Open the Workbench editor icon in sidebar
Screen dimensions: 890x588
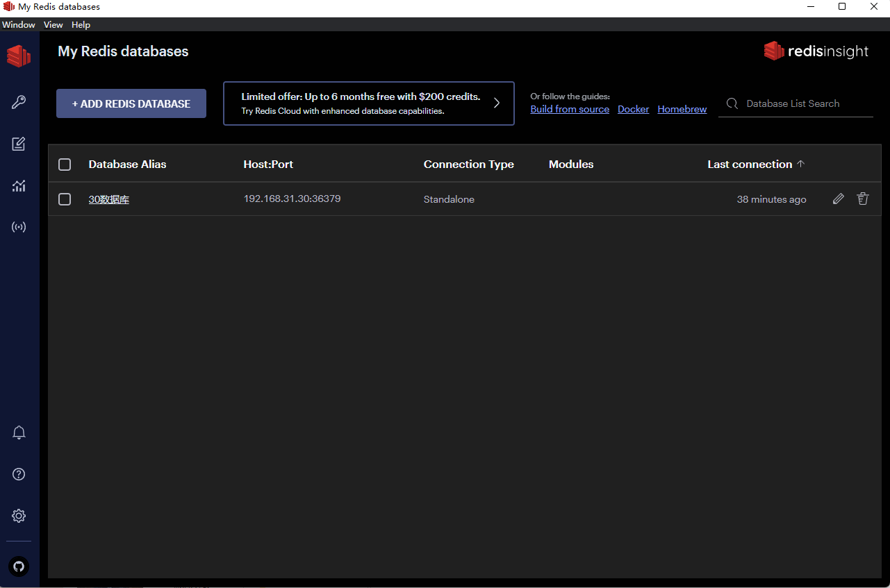[19, 144]
